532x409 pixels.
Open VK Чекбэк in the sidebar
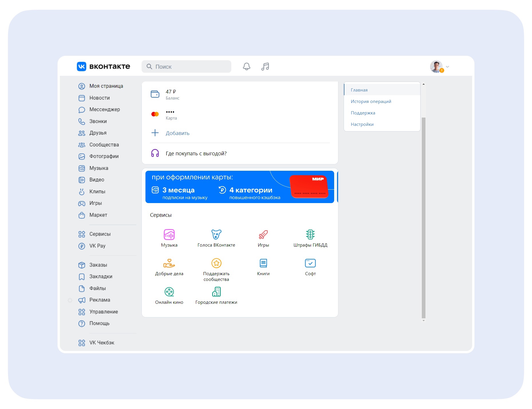click(96, 343)
